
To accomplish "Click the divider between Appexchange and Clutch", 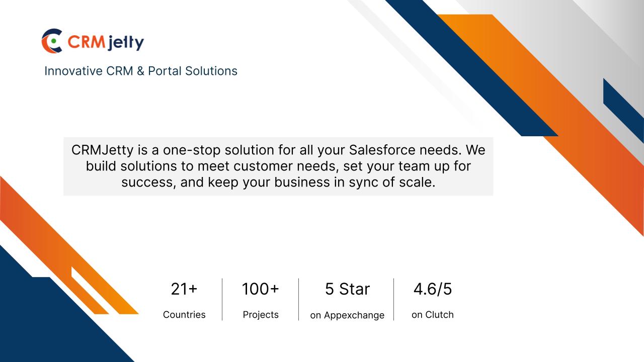I will pos(393,299).
